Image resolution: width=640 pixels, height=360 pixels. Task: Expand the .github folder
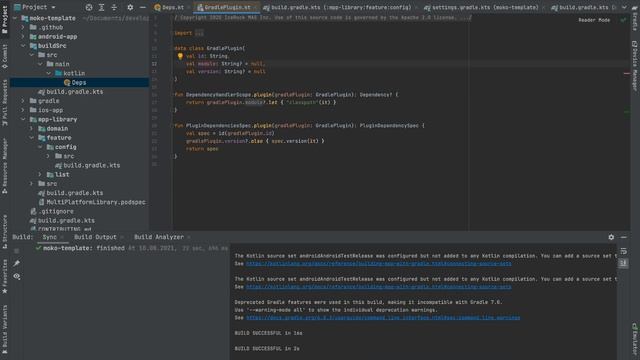[x=23, y=27]
